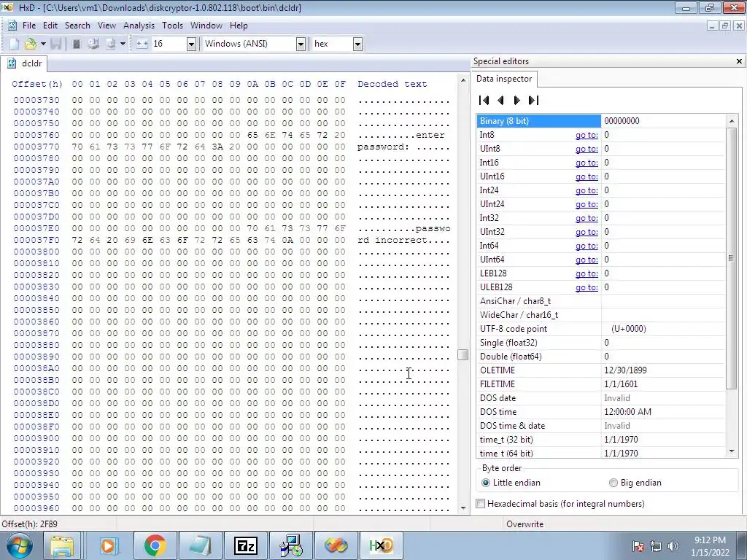This screenshot has width=747, height=560.
Task: Click the go to link for Int8
Action: click(587, 135)
